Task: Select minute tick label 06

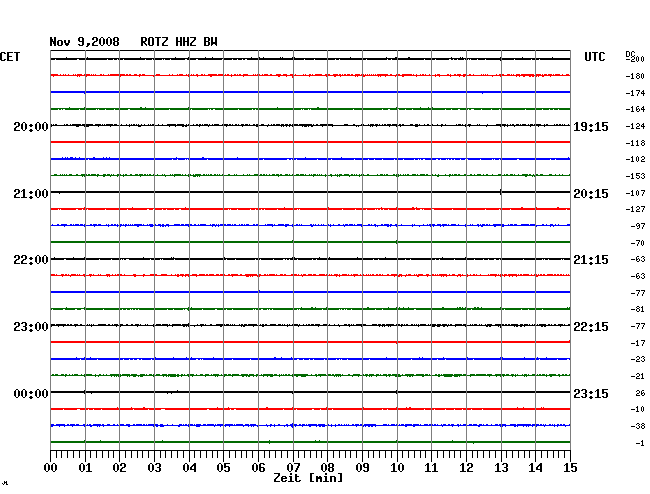Action: point(258,467)
